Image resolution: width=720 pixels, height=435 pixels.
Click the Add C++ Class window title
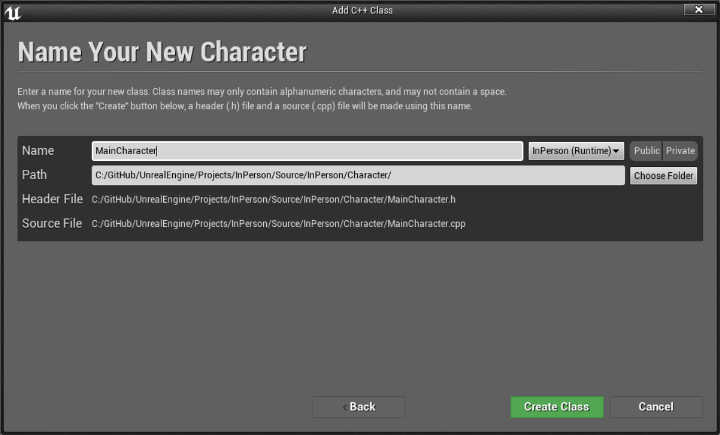click(x=362, y=10)
